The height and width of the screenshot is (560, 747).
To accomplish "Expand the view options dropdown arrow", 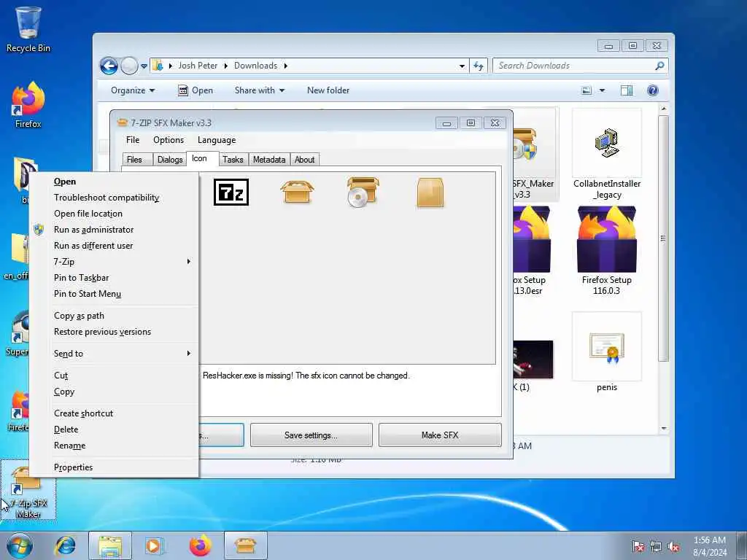I will pos(602,90).
